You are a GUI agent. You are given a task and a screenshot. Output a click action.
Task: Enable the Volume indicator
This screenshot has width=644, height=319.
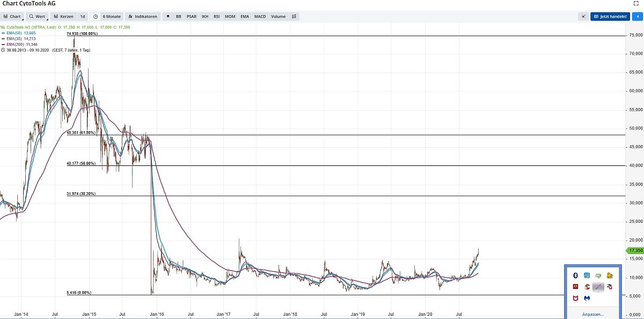pos(279,17)
